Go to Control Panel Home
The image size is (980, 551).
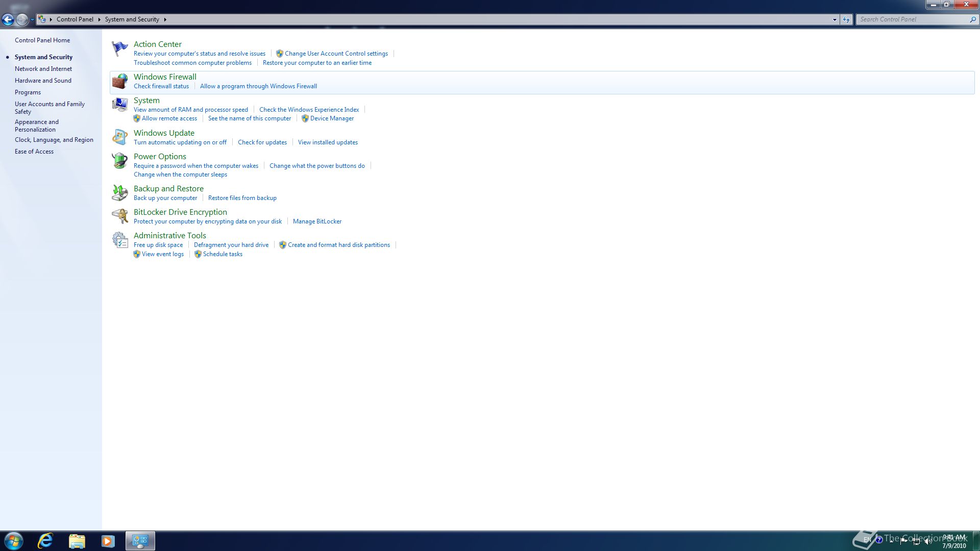(42, 40)
